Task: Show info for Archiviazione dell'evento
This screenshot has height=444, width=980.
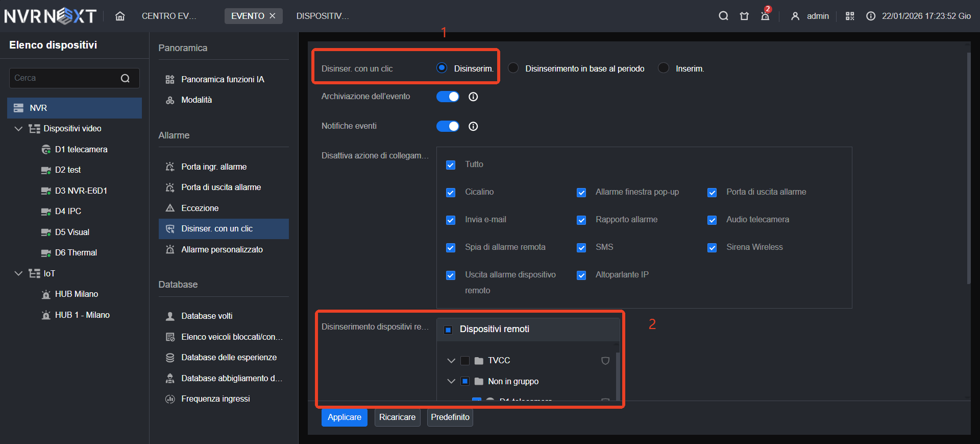Action: (x=473, y=97)
